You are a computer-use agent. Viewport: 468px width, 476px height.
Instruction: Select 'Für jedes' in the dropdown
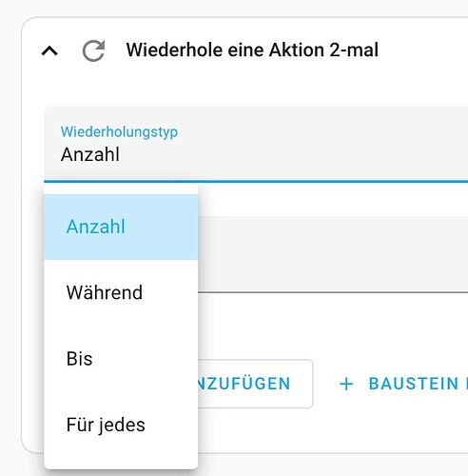pyautogui.click(x=121, y=425)
